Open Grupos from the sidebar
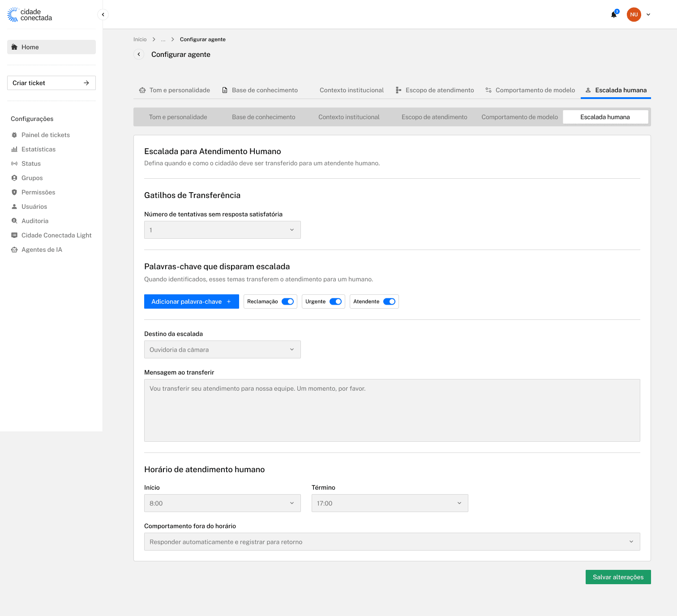The image size is (677, 616). click(x=32, y=178)
